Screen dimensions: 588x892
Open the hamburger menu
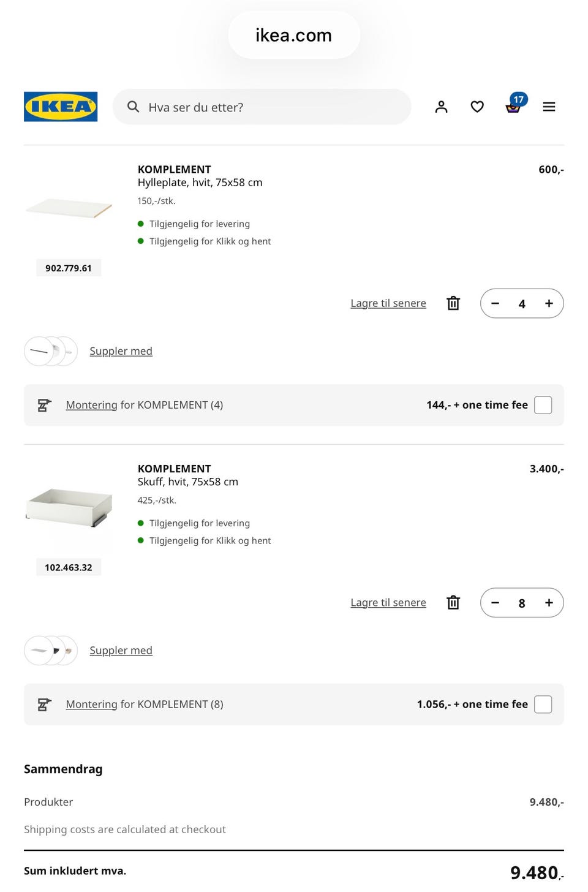coord(549,107)
